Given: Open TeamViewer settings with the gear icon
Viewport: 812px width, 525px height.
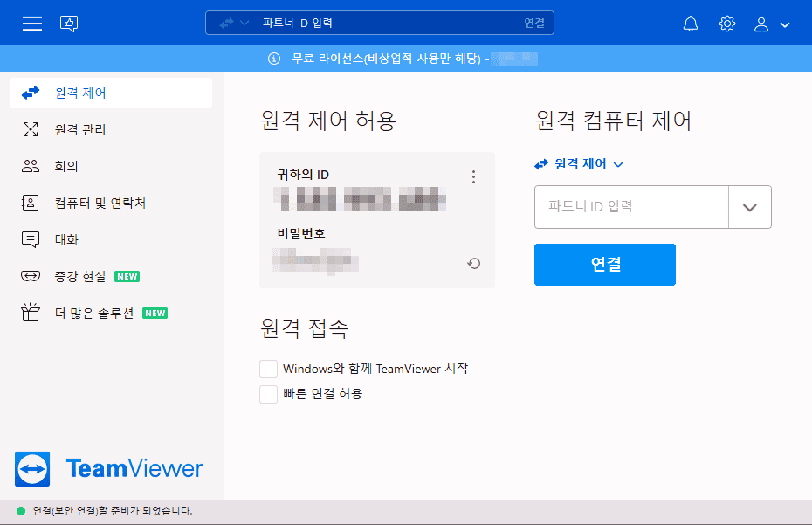Looking at the screenshot, I should [x=726, y=24].
